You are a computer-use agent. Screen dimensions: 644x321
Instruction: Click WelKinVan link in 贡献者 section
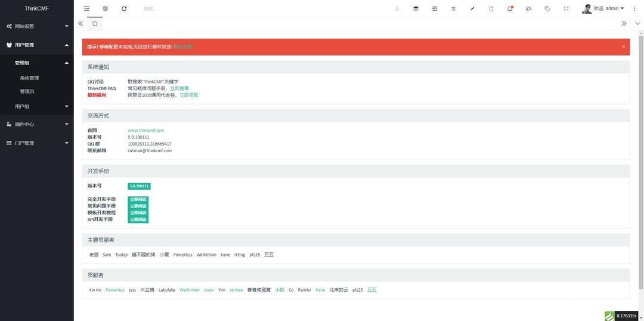pos(190,290)
